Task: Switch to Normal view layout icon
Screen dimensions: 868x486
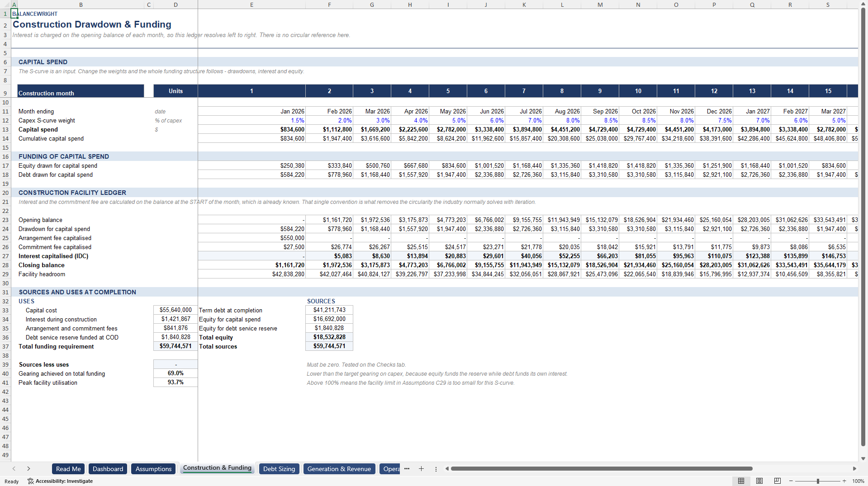Action: coord(741,481)
